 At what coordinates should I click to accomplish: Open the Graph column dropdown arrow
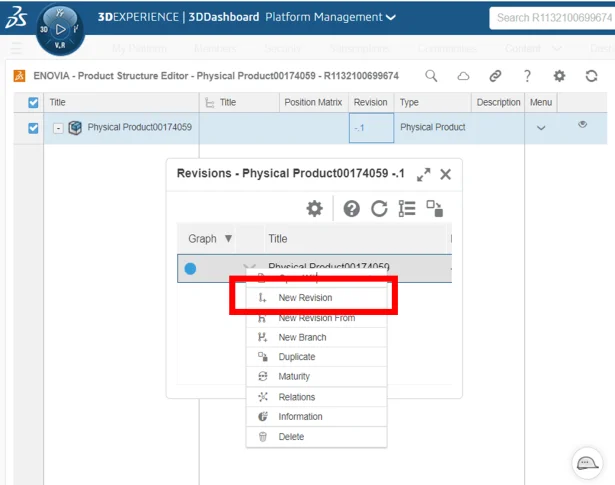pos(228,239)
